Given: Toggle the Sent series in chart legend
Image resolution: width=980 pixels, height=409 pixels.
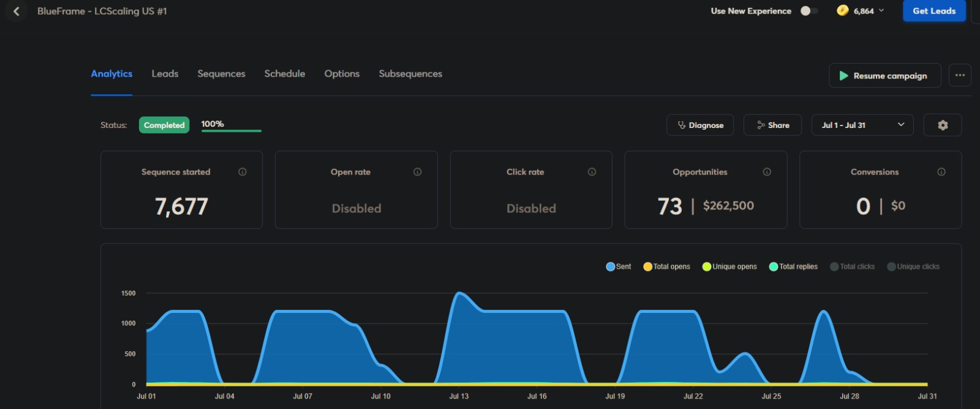Looking at the screenshot, I should 619,266.
